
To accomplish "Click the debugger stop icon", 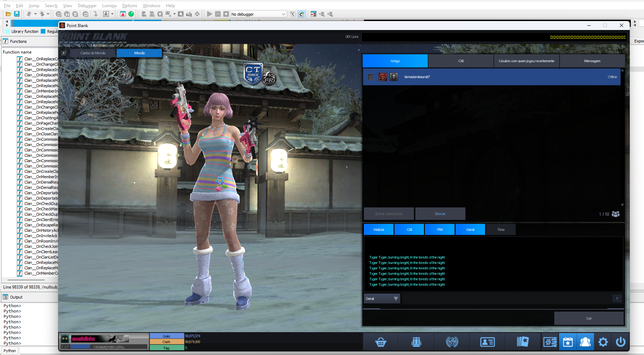I will point(226,14).
